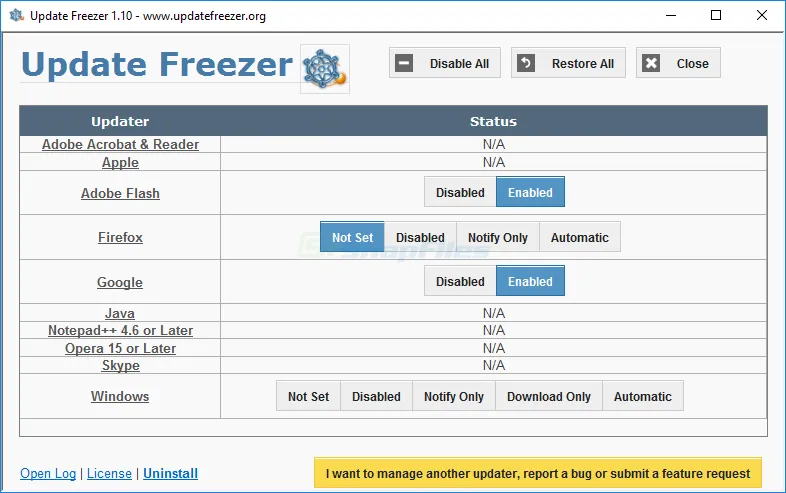
Task: Click the N/A status for Notepad++
Action: pyautogui.click(x=494, y=331)
